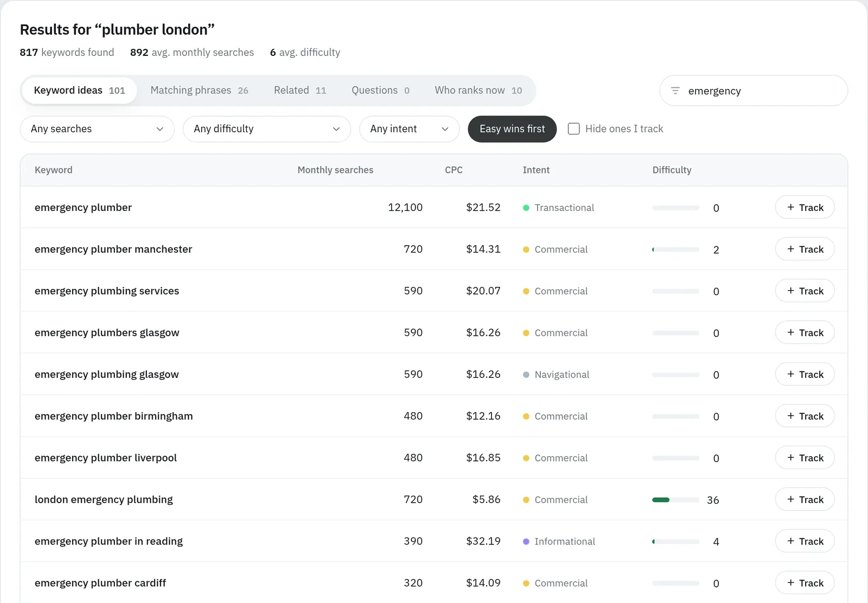The image size is (868, 603).
Task: Select the emergency plumbing services keyword
Action: [107, 291]
